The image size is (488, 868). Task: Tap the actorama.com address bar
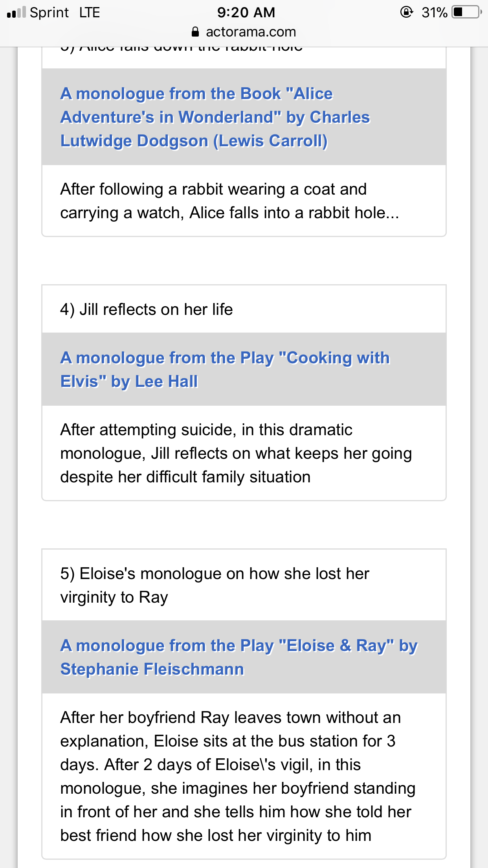pyautogui.click(x=251, y=32)
